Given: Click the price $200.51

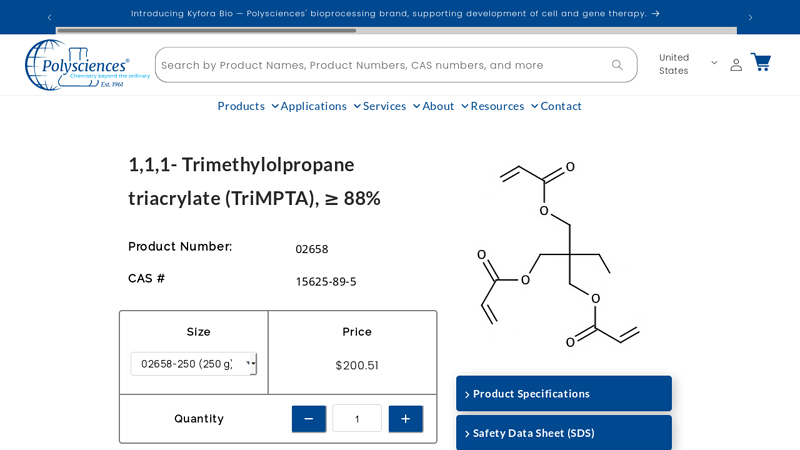Looking at the screenshot, I should click(x=357, y=365).
